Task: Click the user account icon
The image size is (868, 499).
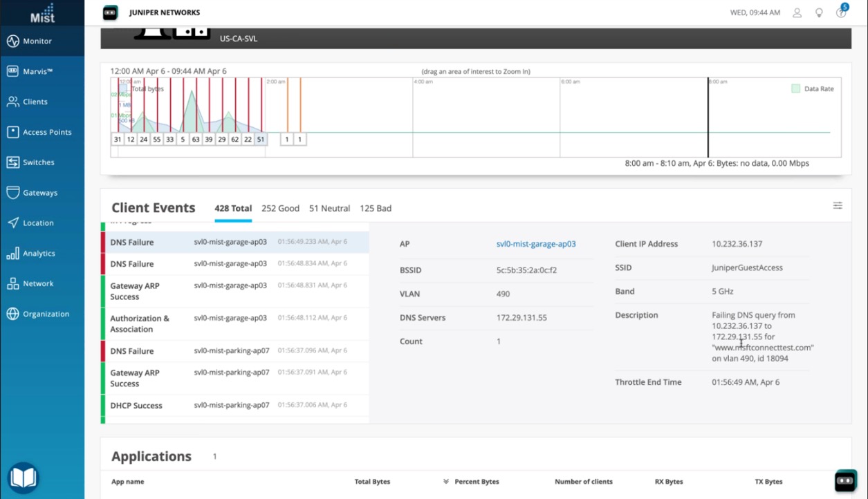Action: pyautogui.click(x=797, y=12)
